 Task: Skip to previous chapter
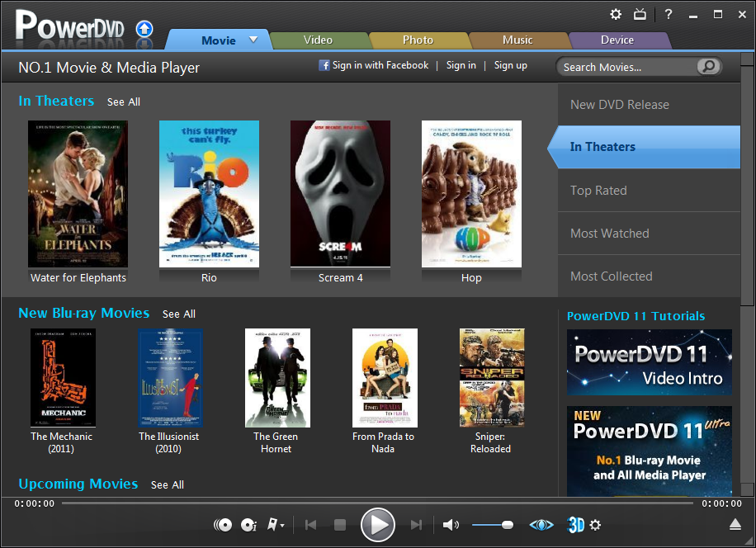pyautogui.click(x=311, y=525)
